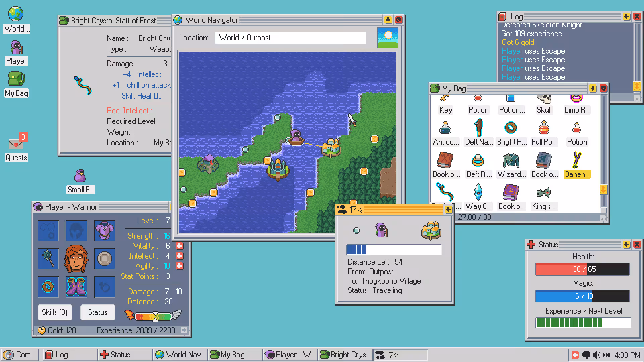Image resolution: width=644 pixels, height=362 pixels.
Task: Select the Bright R... ring in bag
Action: click(x=512, y=133)
